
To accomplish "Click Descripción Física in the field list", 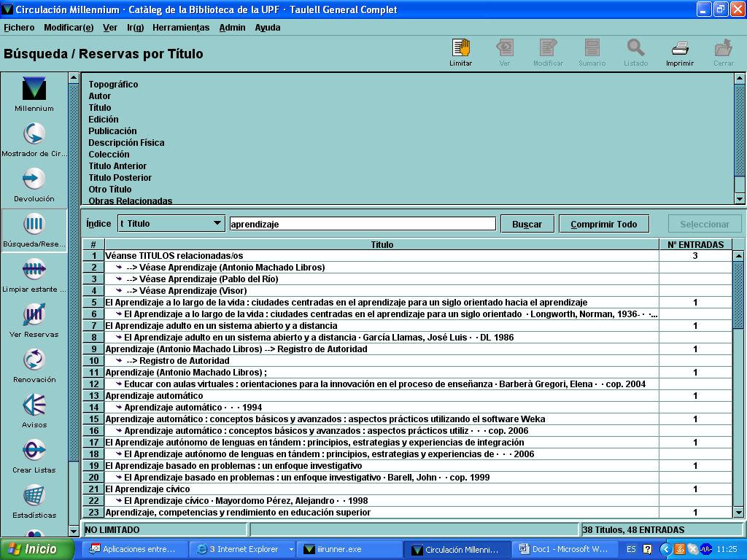I will pyautogui.click(x=126, y=142).
